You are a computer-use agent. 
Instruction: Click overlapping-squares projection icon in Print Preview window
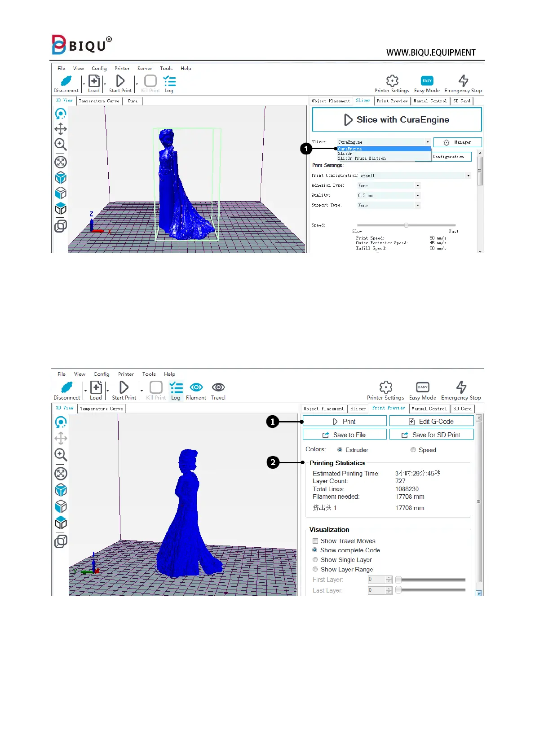click(61, 541)
